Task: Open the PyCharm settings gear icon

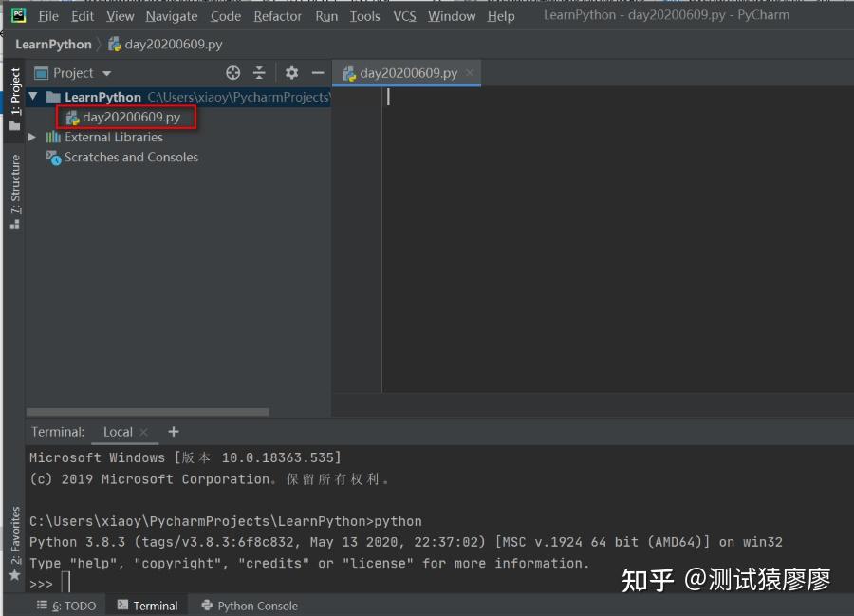Action: 291,72
